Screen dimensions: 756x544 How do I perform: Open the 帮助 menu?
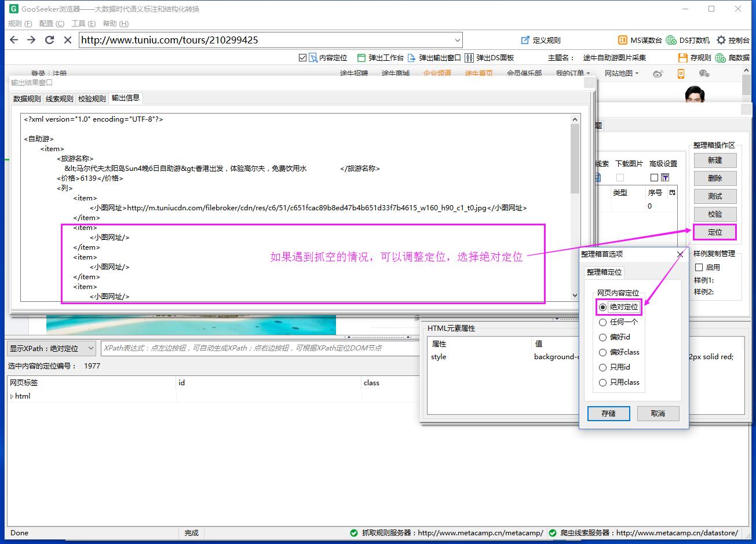point(115,24)
